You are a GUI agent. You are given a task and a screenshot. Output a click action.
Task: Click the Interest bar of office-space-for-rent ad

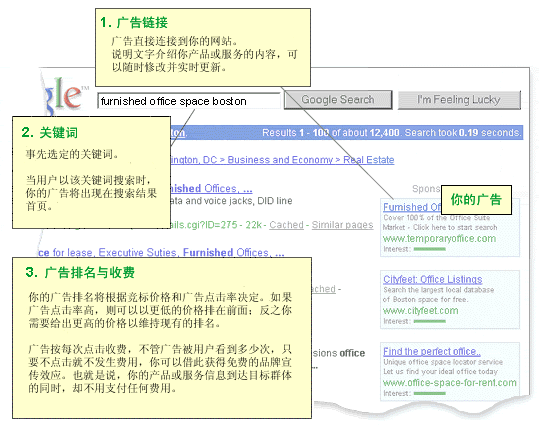click(x=430, y=393)
